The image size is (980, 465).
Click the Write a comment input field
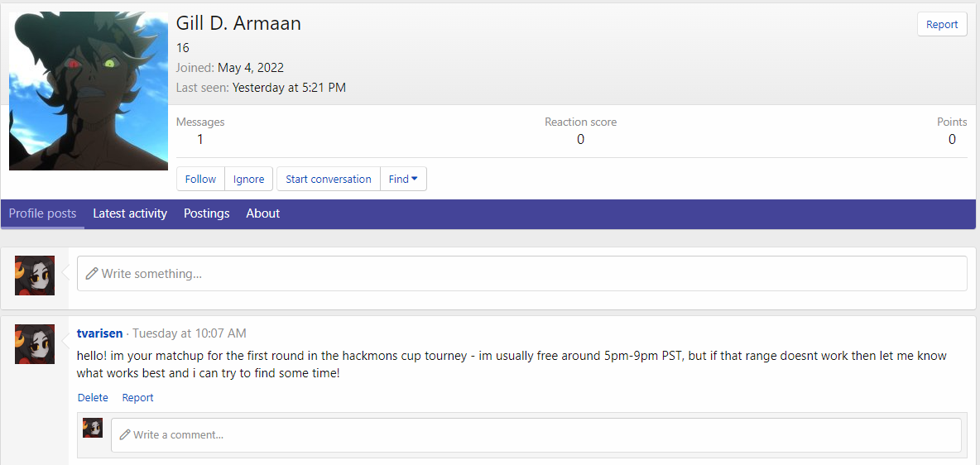point(538,434)
